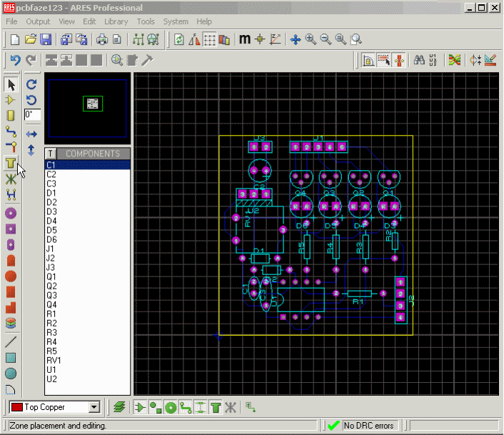Open the Help menu
Screen dimensions: 504x435
coord(204,21)
